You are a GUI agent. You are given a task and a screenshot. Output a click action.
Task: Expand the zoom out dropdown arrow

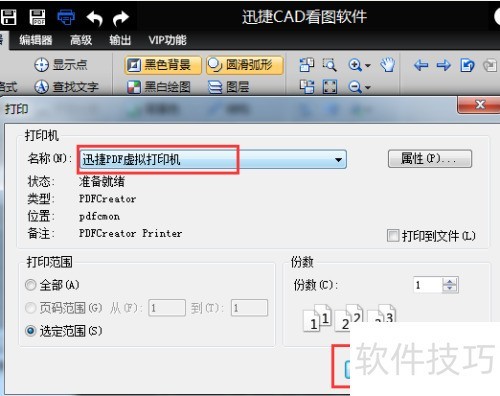[368, 88]
